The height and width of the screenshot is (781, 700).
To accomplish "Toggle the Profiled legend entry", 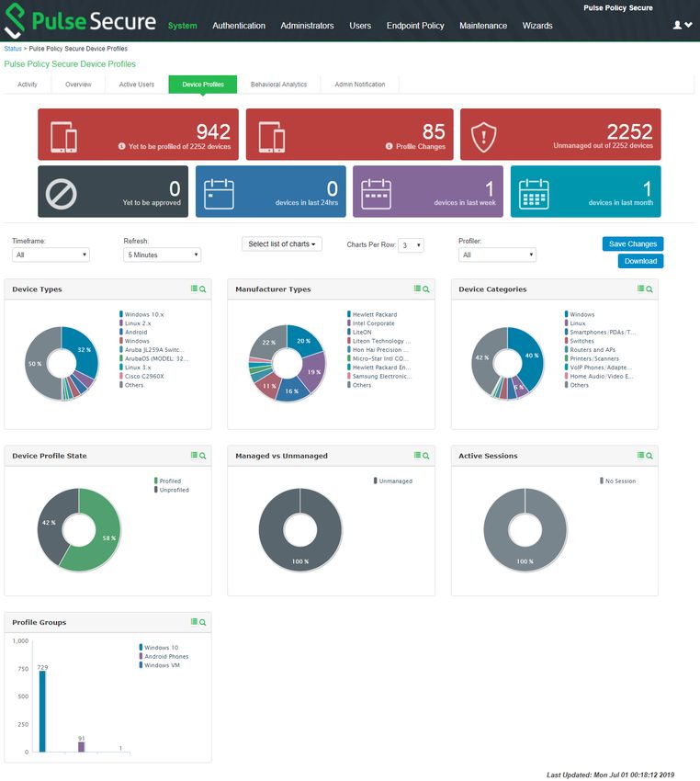I will click(x=168, y=481).
